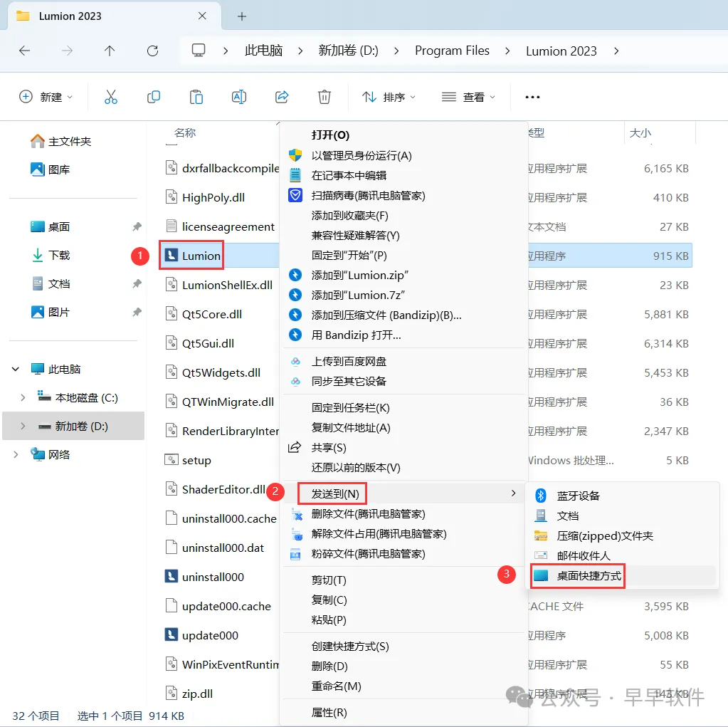The width and height of the screenshot is (728, 727).
Task: Click the Paste clipboard icon in toolbar
Action: pos(196,97)
